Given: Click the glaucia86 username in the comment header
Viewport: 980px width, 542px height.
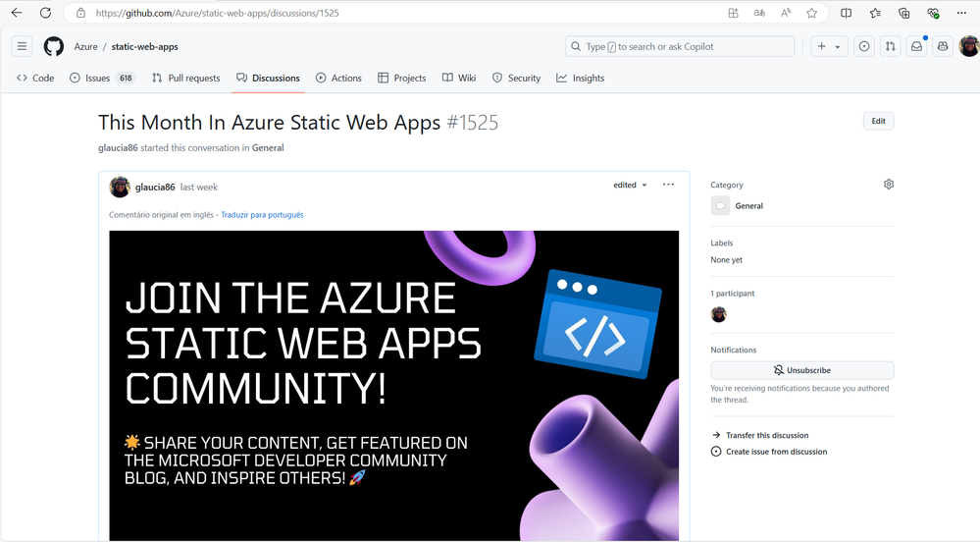Looking at the screenshot, I should (155, 188).
